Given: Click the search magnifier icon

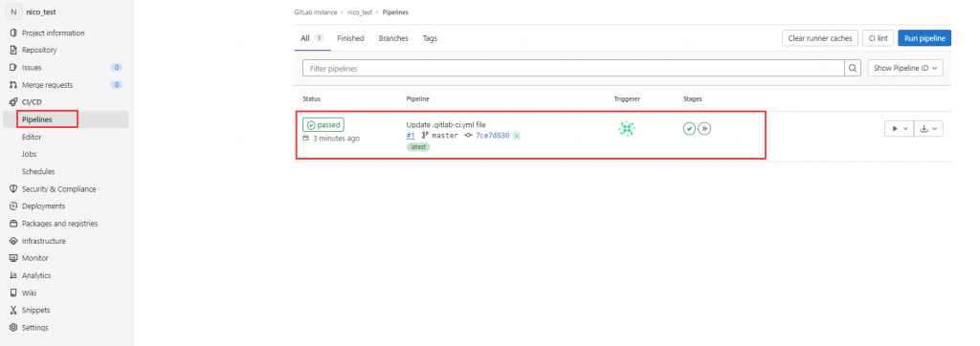Looking at the screenshot, I should click(853, 68).
